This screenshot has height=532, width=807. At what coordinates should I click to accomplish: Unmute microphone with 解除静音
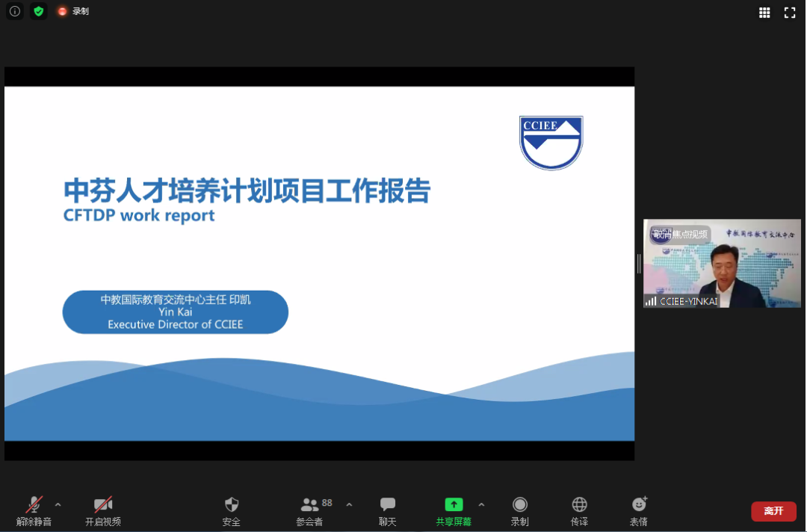[34, 511]
